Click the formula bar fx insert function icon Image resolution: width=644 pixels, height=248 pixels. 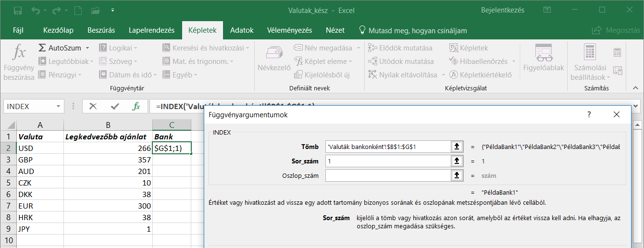pos(136,106)
